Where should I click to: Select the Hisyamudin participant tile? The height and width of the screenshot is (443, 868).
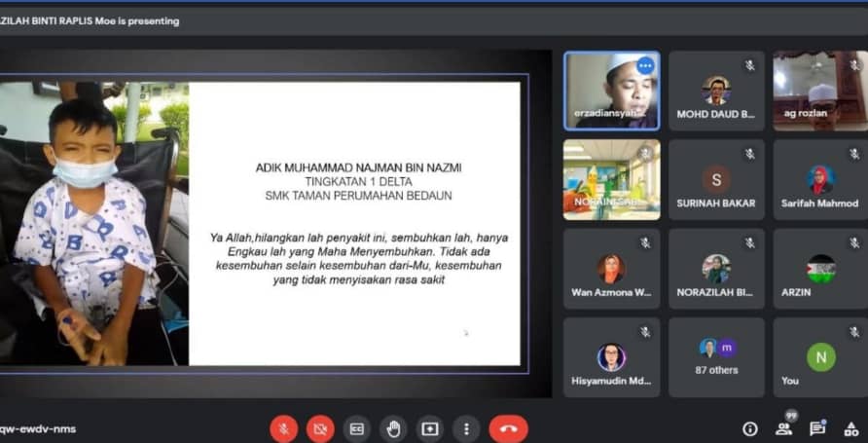[x=611, y=356]
